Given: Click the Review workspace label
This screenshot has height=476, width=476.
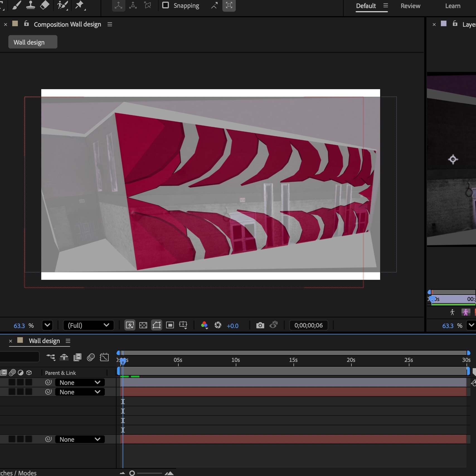Looking at the screenshot, I should pyautogui.click(x=410, y=6).
